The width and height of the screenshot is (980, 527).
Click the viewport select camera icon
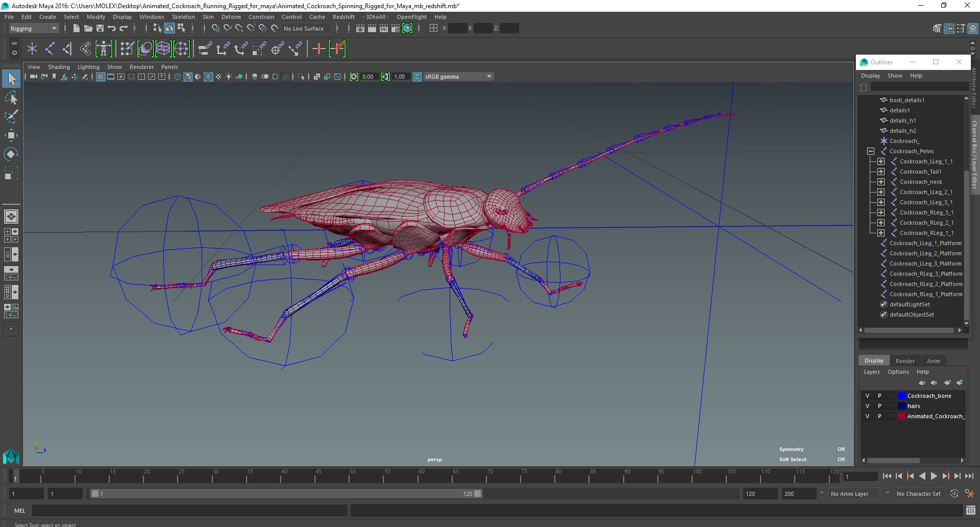[x=33, y=77]
